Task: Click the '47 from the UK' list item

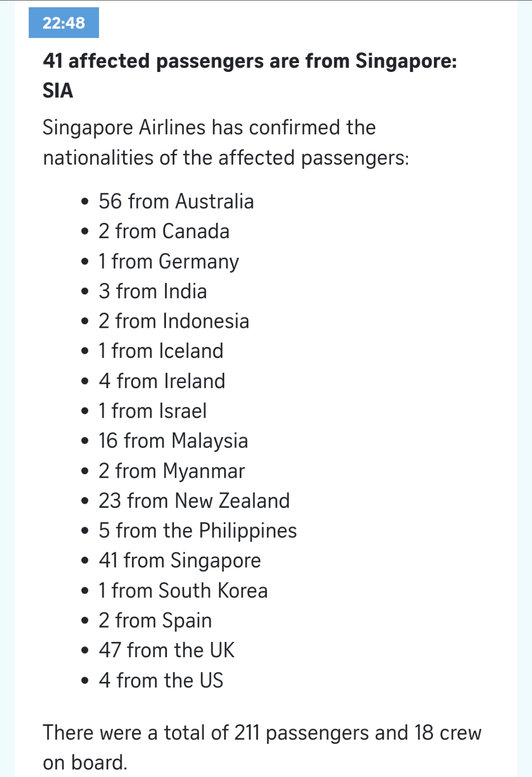Action: tap(166, 650)
